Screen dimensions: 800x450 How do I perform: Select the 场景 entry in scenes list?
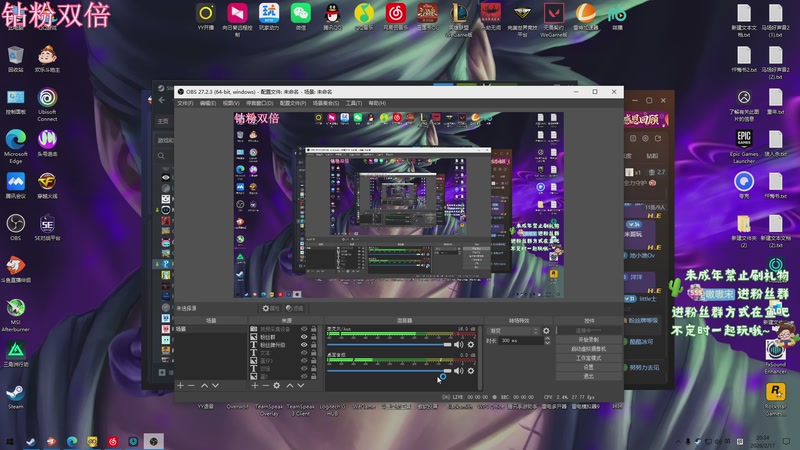tap(211, 329)
